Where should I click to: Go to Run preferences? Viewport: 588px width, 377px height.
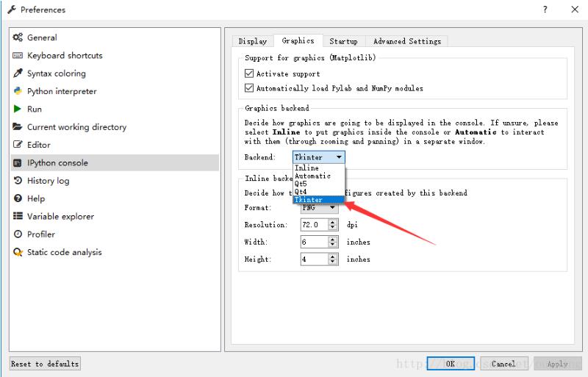[x=114, y=109]
